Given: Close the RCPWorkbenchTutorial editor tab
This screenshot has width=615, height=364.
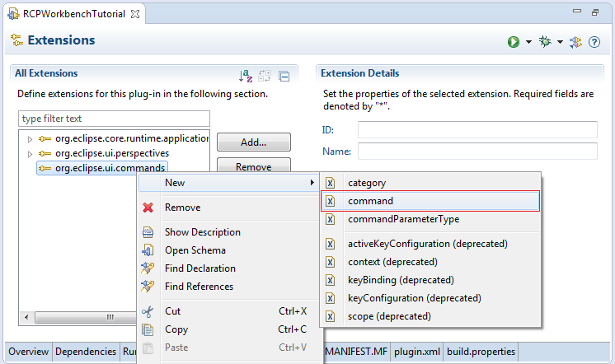Looking at the screenshot, I should point(135,14).
